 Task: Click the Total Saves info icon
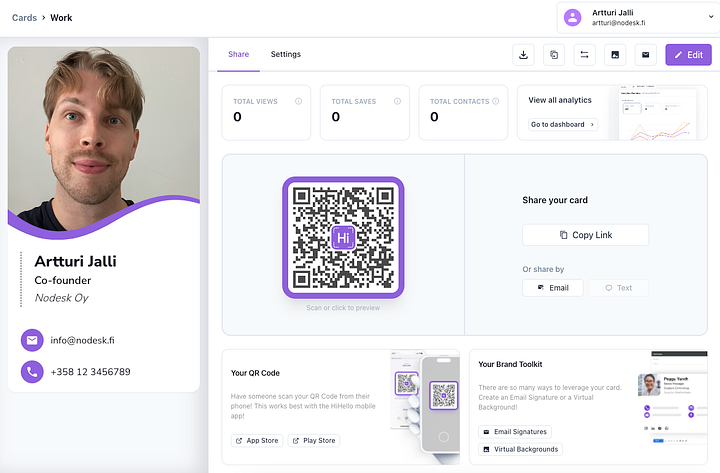point(397,101)
